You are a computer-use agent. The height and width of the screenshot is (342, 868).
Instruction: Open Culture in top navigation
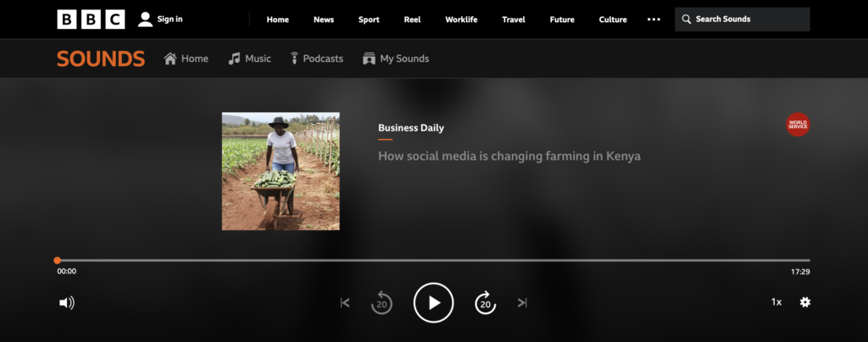[613, 20]
